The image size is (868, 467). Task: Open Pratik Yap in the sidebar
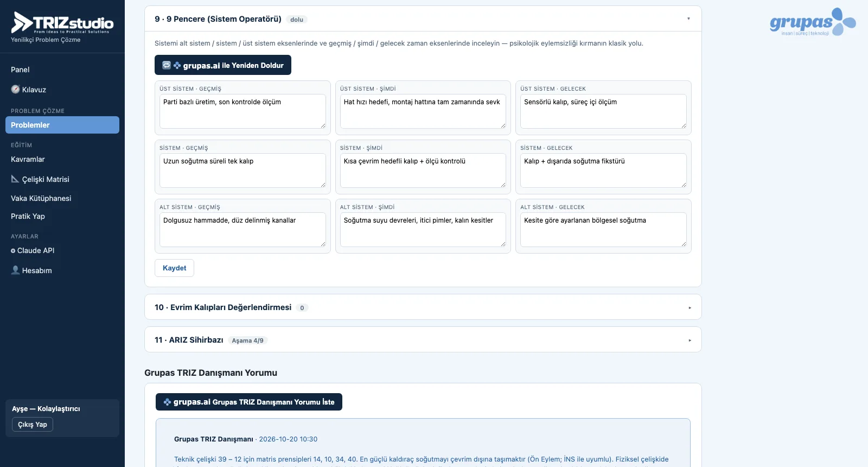click(62, 216)
